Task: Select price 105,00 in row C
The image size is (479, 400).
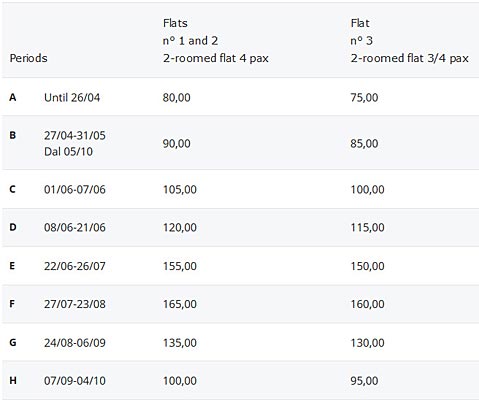Action: [180, 189]
